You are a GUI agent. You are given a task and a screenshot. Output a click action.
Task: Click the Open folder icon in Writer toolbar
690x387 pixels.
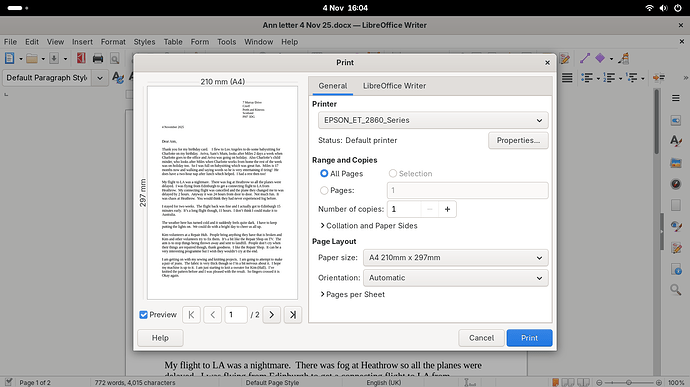(32, 58)
